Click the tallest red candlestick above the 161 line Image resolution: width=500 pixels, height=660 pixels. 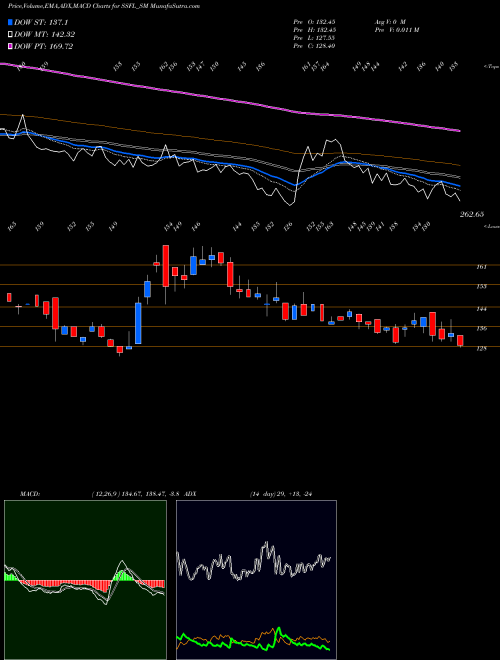pos(166,266)
